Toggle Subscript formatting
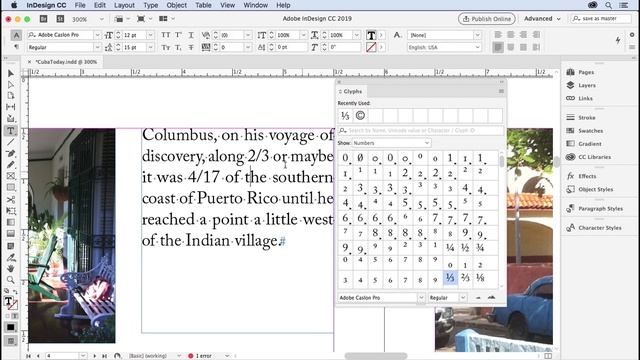 [x=178, y=47]
